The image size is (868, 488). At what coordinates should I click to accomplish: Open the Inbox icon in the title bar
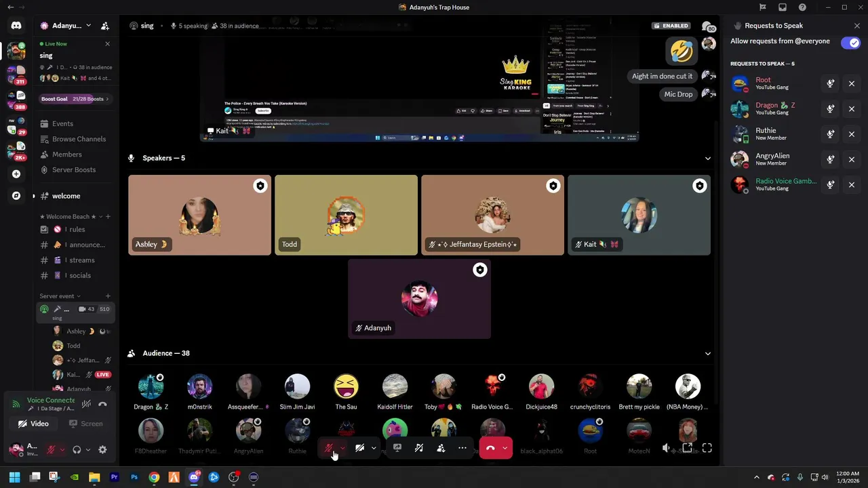point(783,7)
